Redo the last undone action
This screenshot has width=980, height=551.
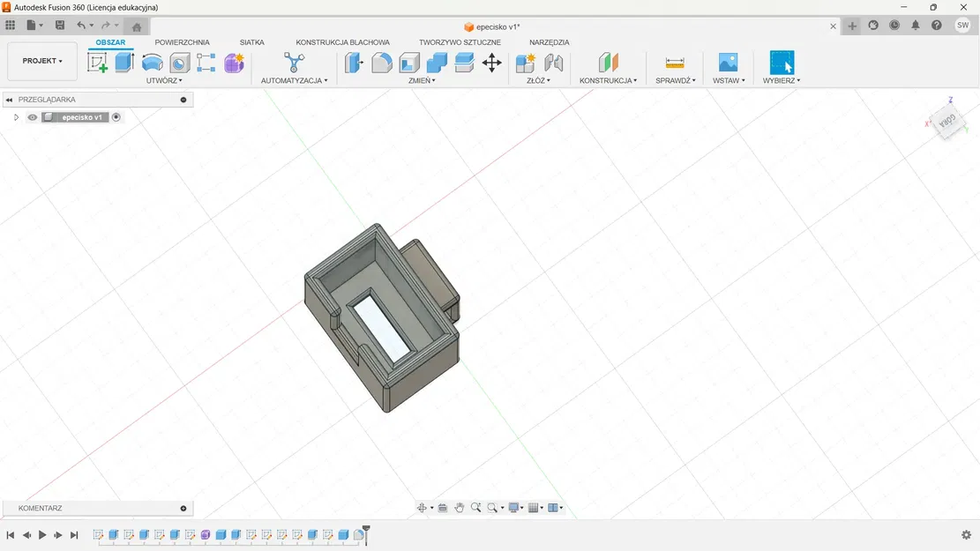(106, 25)
